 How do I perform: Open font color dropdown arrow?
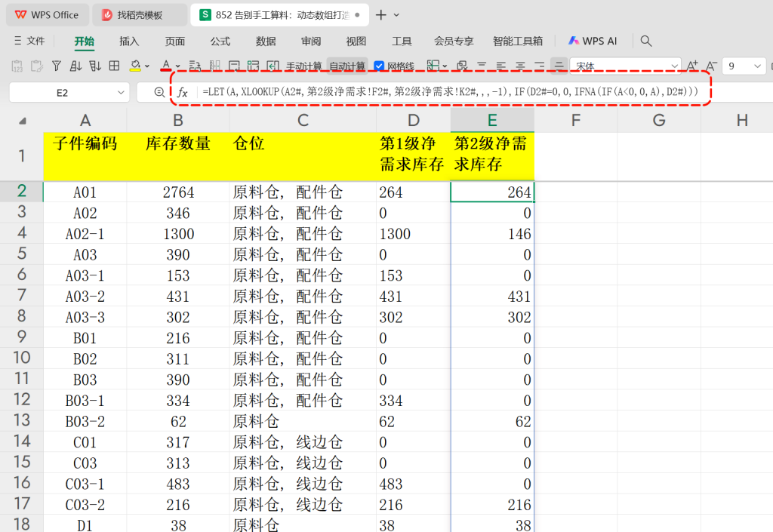pos(178,66)
